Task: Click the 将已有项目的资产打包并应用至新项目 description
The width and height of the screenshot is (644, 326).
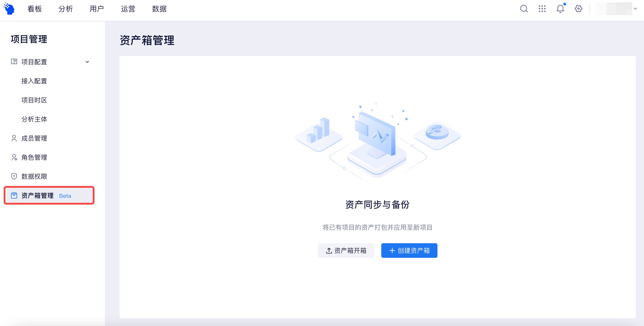Action: click(x=377, y=227)
